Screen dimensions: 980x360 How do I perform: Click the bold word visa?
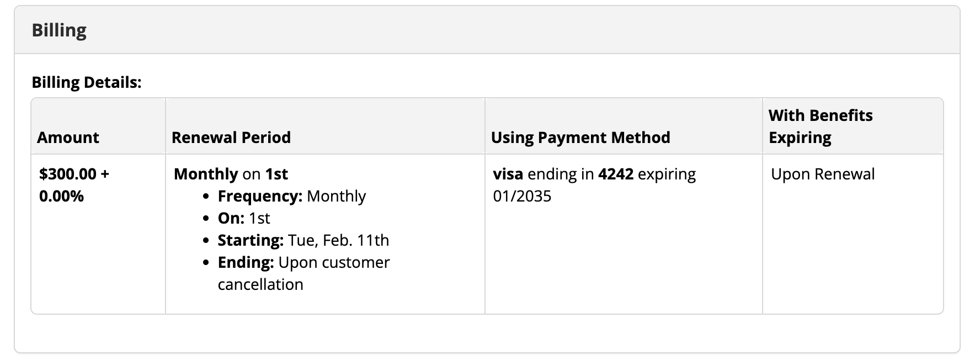tap(508, 174)
